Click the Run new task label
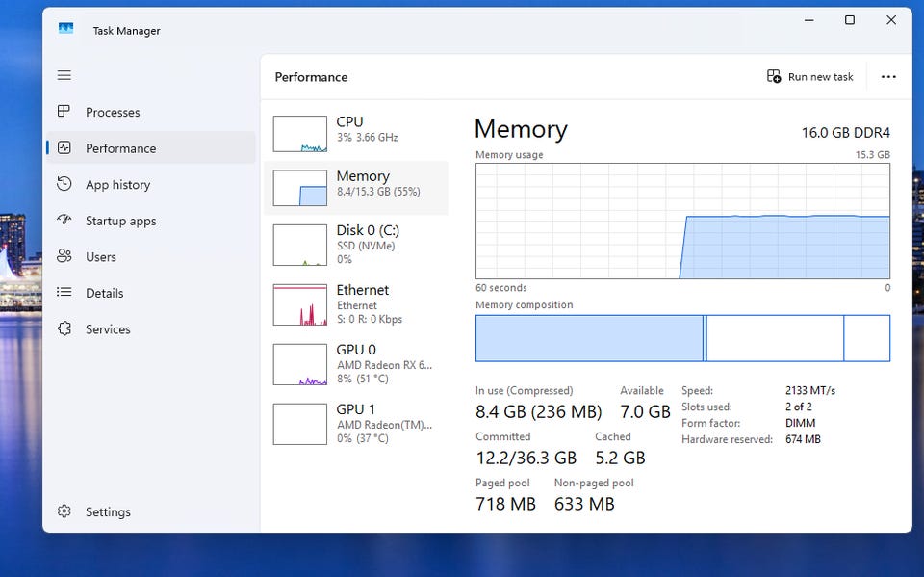Viewport: 924px width, 577px height. pos(820,77)
